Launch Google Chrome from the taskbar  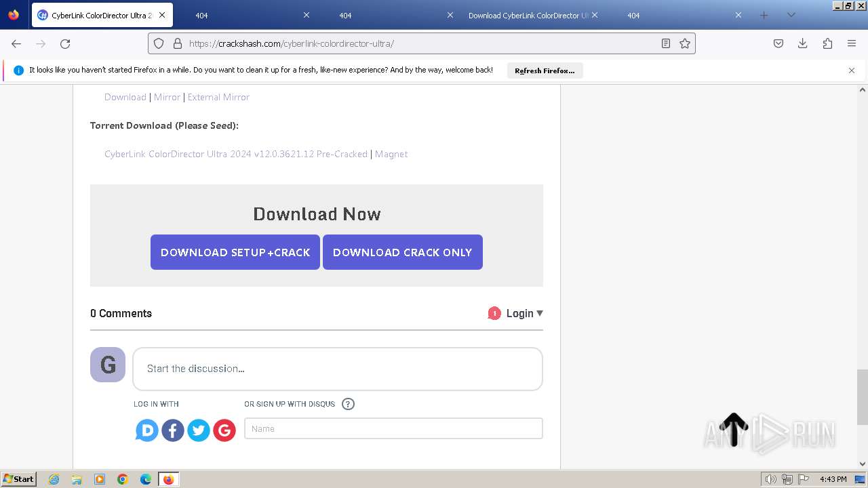pos(123,479)
